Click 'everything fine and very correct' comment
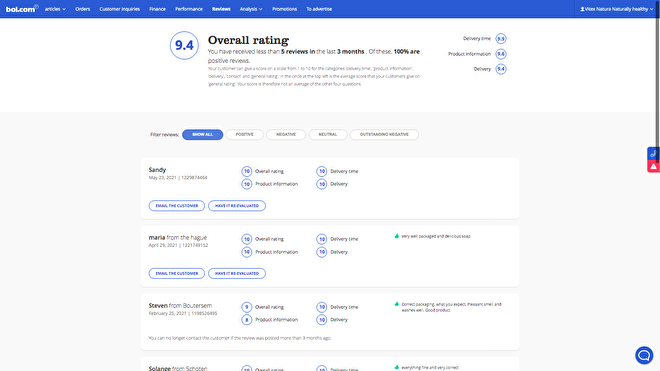The image size is (660, 371). tap(430, 368)
